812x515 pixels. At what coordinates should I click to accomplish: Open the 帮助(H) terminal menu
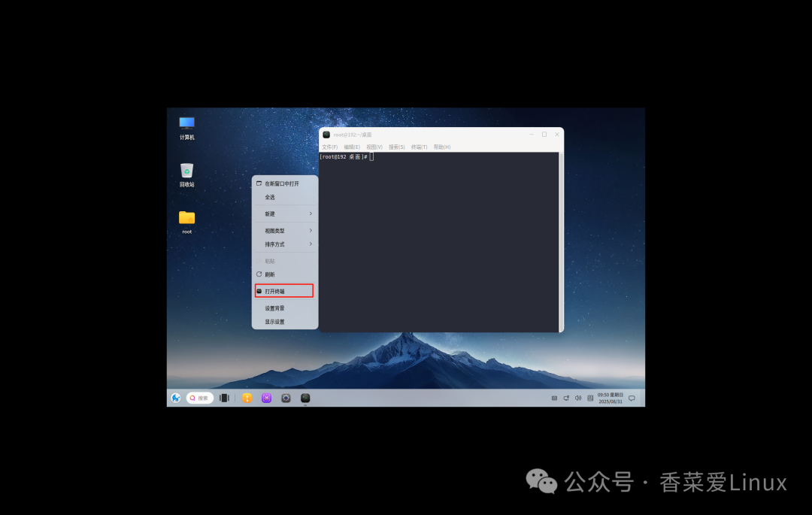[442, 147]
